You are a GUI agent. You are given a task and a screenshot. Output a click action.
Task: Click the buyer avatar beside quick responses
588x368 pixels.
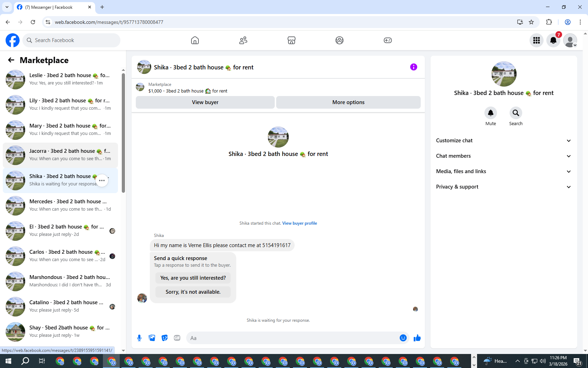[x=142, y=298]
